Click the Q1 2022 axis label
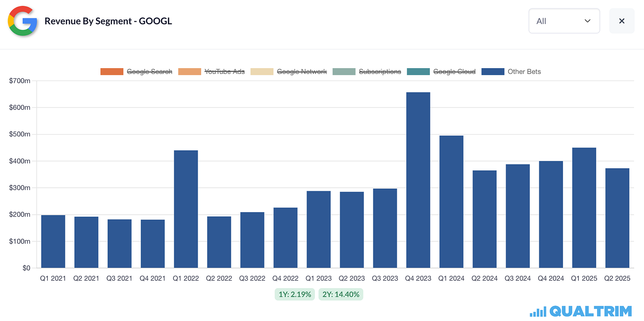 point(186,278)
